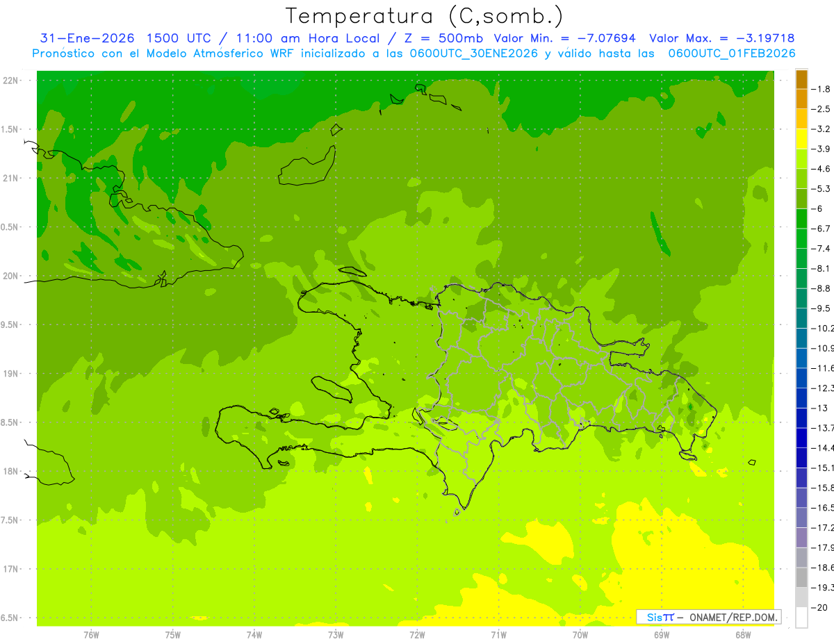This screenshot has width=834, height=644.
Task: Click the -4.6 value on the colorbar
Action: click(x=821, y=169)
